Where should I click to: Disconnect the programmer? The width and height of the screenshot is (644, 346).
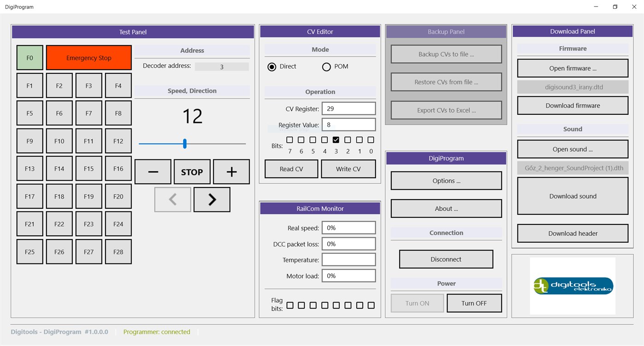coord(446,259)
